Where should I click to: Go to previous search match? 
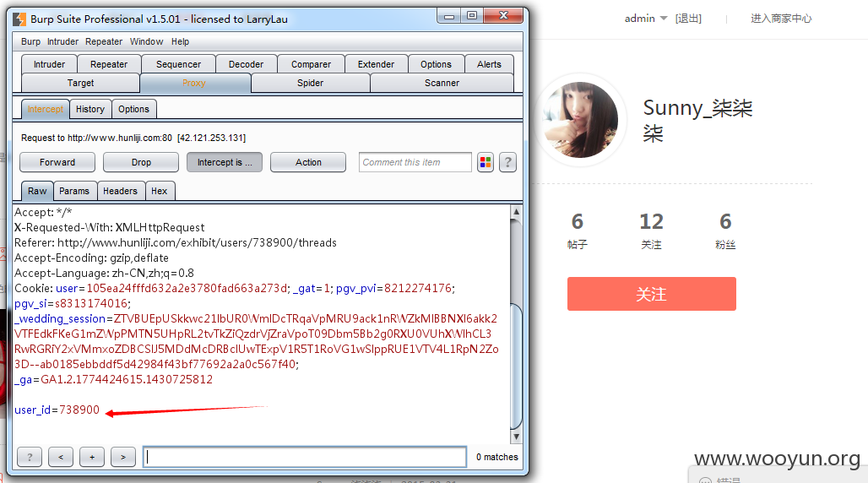point(61,457)
